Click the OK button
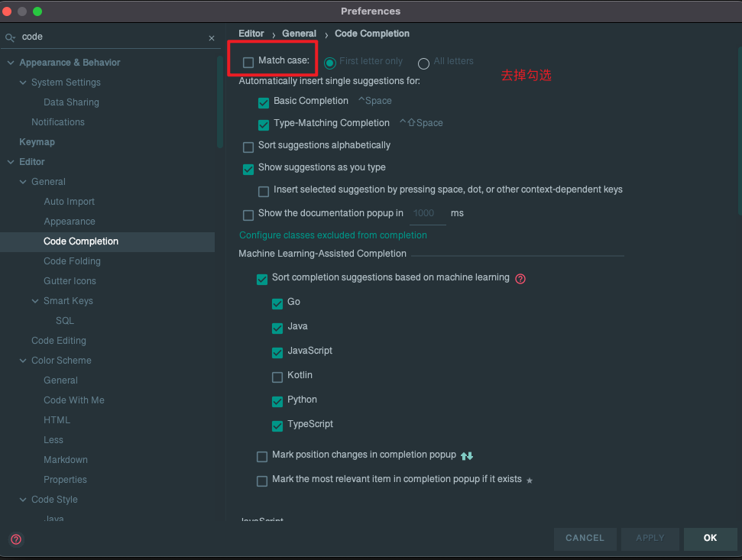 (x=710, y=538)
